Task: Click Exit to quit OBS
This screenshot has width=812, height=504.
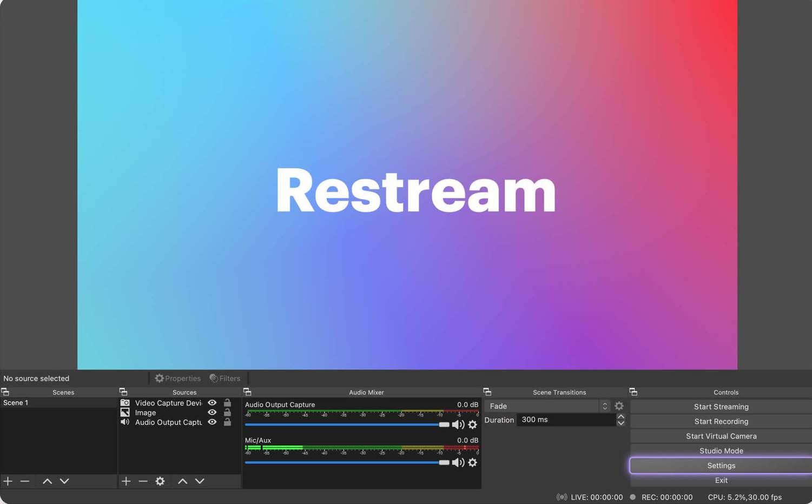Action: click(721, 480)
